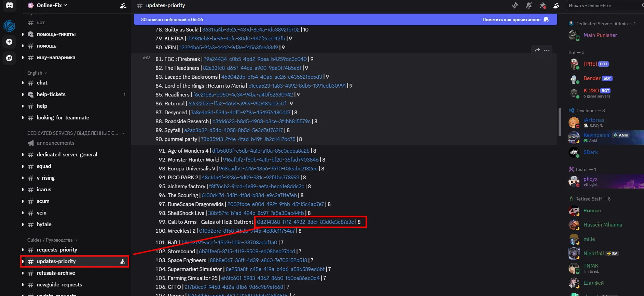This screenshot has height=296, width=644.
Task: Open Discord home direct messages
Action: coord(10,6)
